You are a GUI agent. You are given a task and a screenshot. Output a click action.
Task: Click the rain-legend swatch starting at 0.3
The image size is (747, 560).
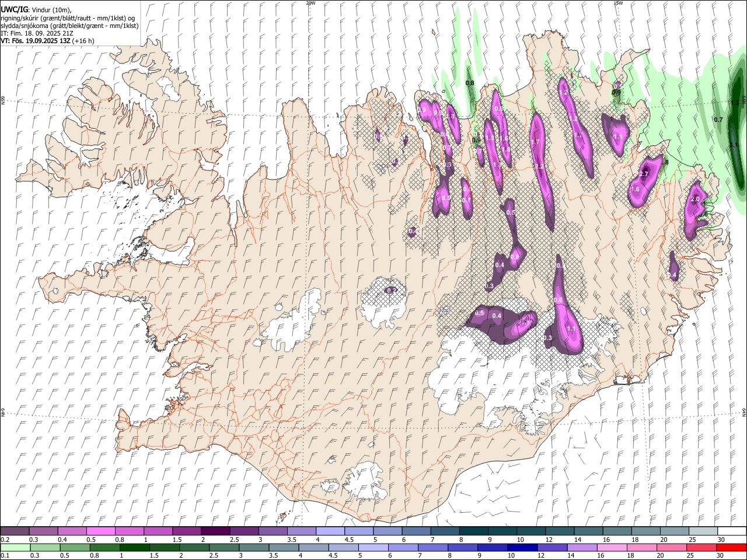(x=45, y=548)
